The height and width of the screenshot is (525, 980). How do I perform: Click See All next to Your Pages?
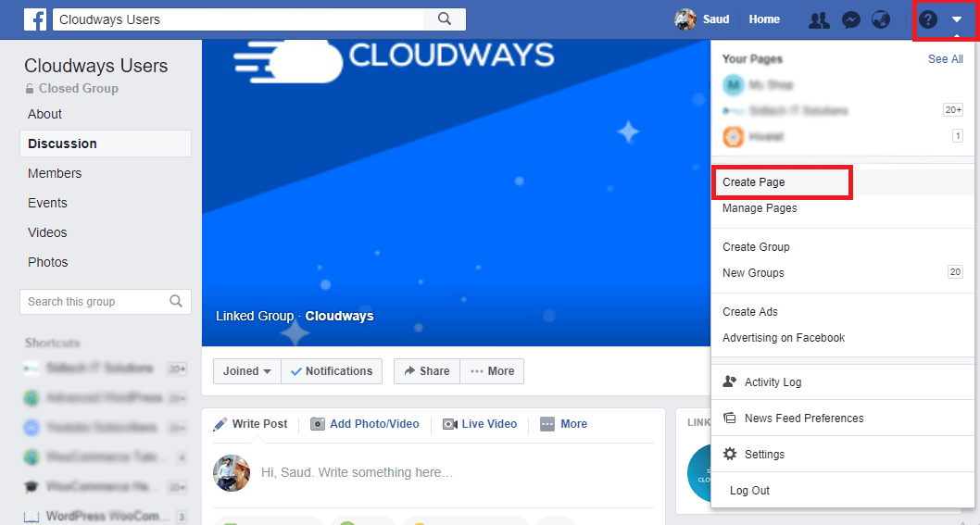(945, 58)
